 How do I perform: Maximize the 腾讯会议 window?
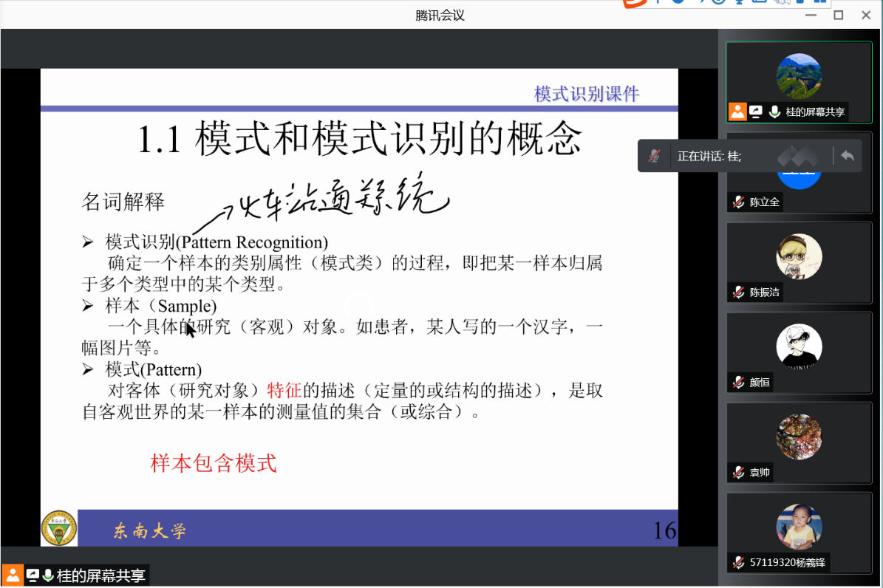839,16
